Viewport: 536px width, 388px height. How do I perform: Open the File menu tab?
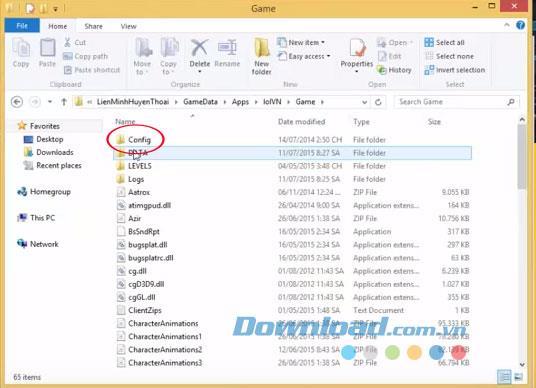tap(22, 26)
